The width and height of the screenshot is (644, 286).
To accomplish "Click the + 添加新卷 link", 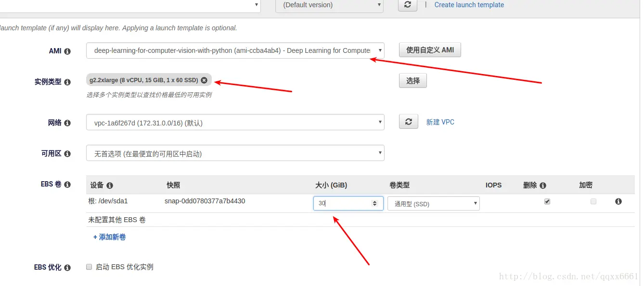I will pyautogui.click(x=110, y=237).
